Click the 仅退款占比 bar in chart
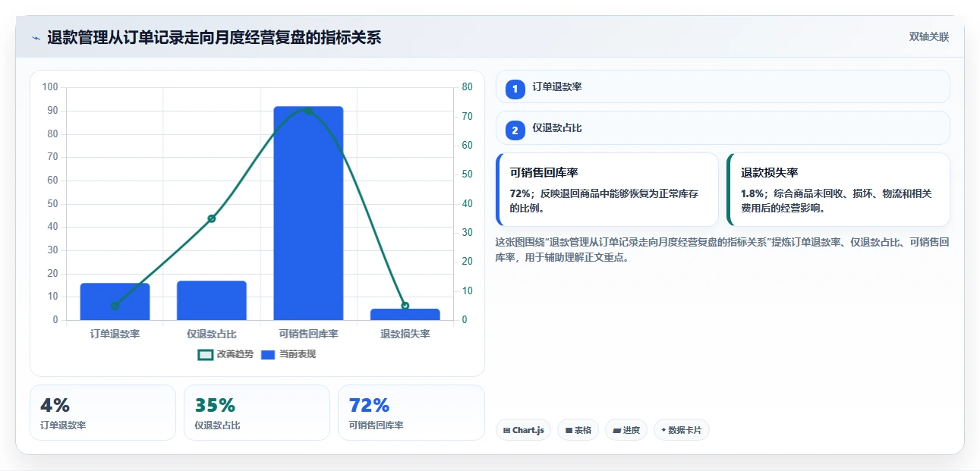 (212, 300)
